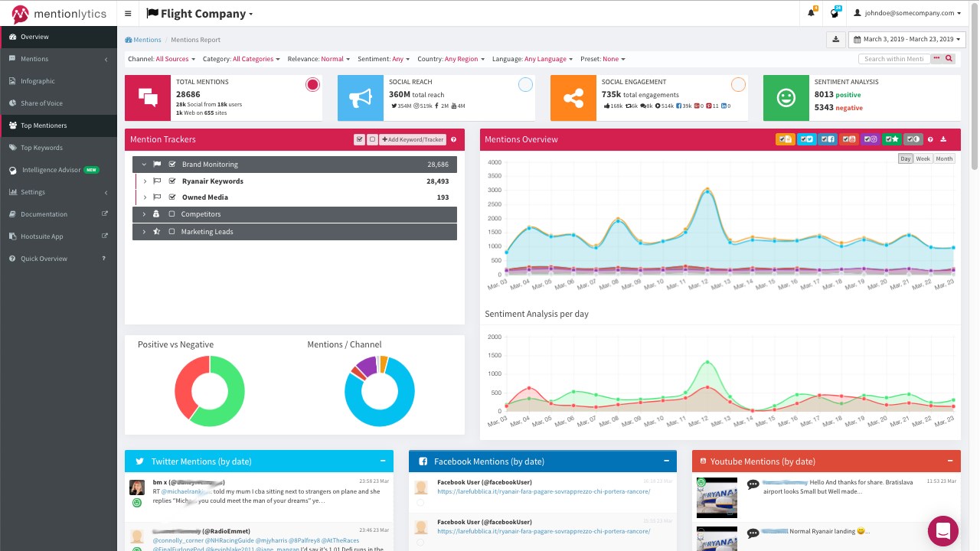Open the lightbulb advisor icon in header
This screenshot has width=980, height=551.
click(835, 13)
